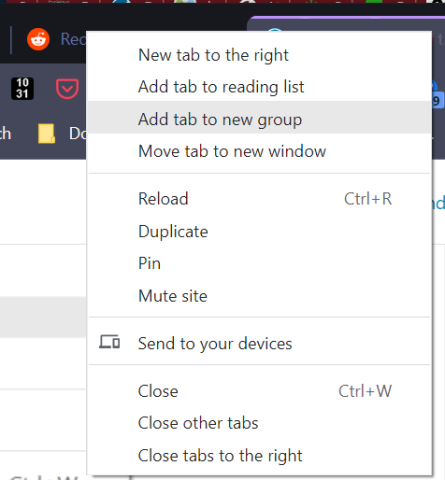Click the Send to your devices icon
This screenshot has height=480, width=445.
tap(109, 342)
